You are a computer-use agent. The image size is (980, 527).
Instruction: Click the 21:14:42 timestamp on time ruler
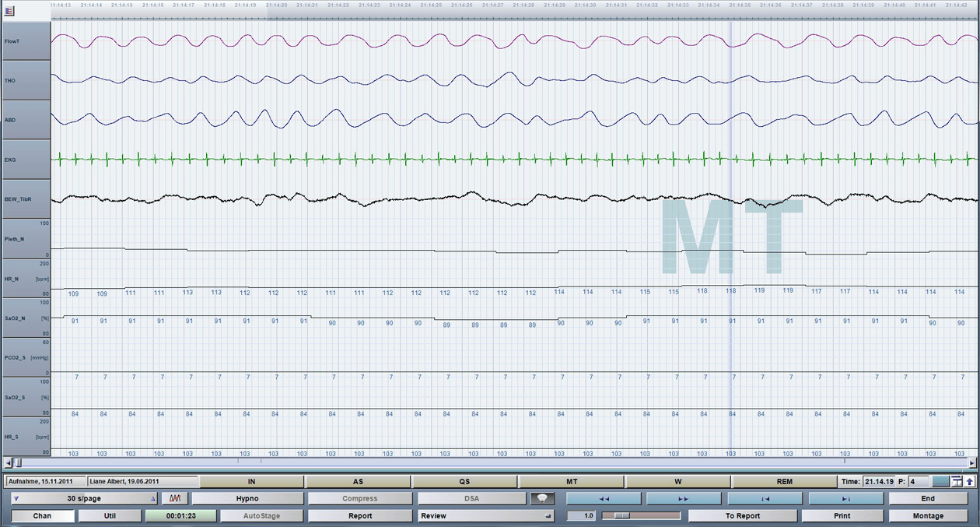[956, 5]
